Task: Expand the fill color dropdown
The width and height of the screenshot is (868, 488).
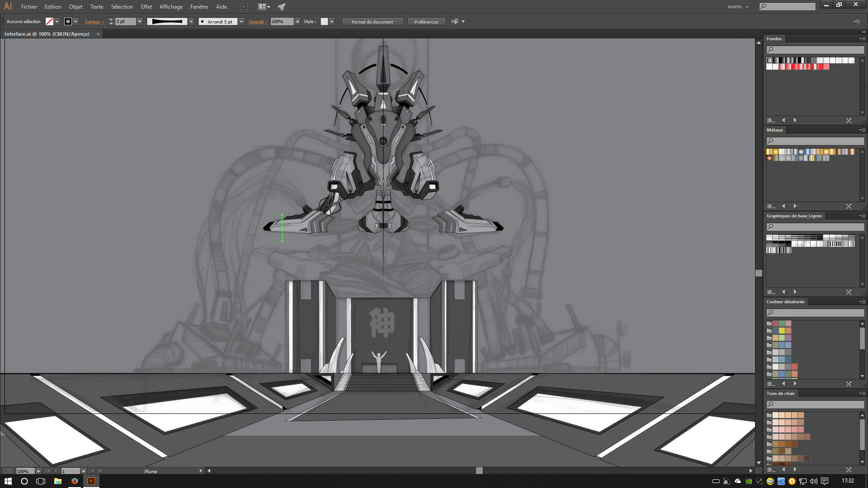Action: click(x=57, y=22)
